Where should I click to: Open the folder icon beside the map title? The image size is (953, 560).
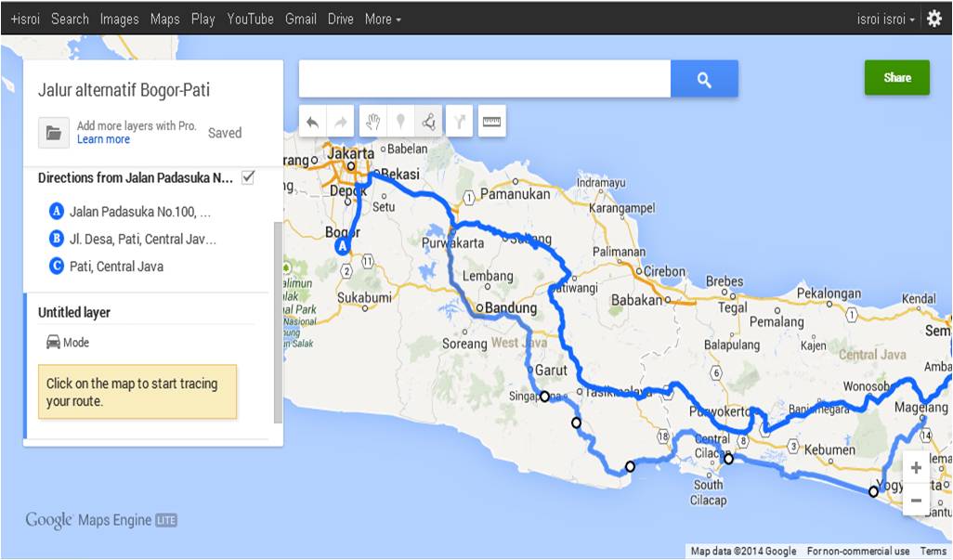(54, 133)
